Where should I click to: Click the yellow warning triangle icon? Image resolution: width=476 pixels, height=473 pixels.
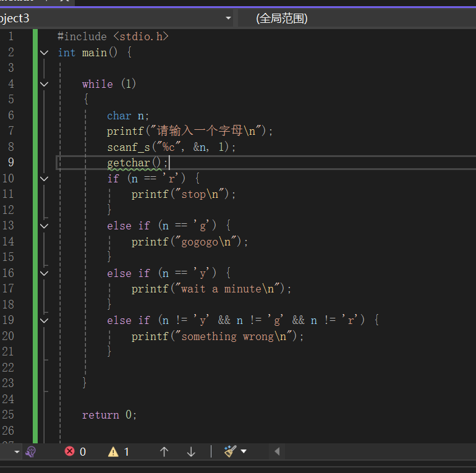click(x=113, y=452)
